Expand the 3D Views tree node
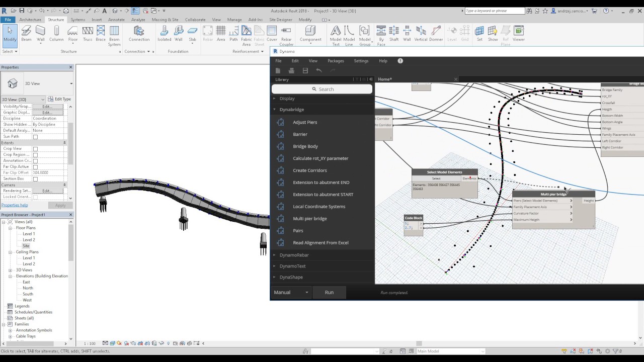 (10, 270)
